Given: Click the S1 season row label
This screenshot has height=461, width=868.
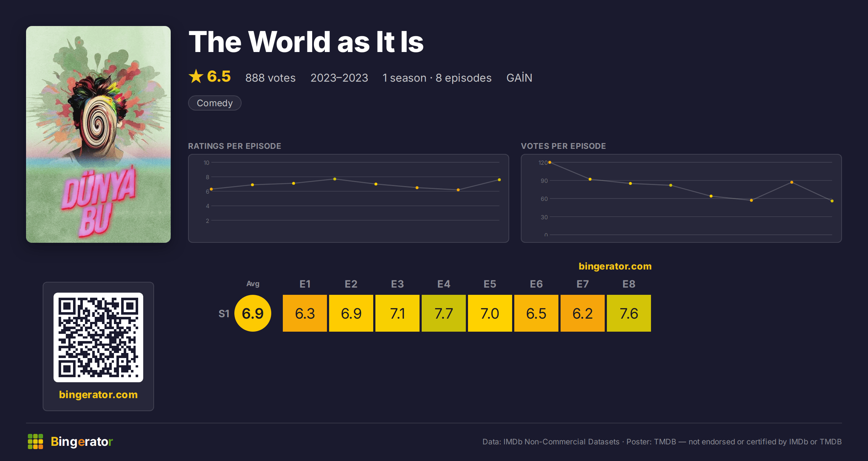Looking at the screenshot, I should click(x=224, y=314).
